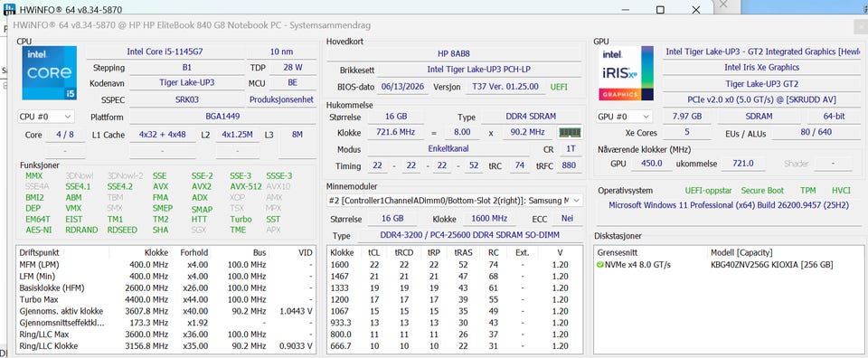868x358 pixels.
Task: Click the Driftspunkt column header
Action: pos(39,252)
